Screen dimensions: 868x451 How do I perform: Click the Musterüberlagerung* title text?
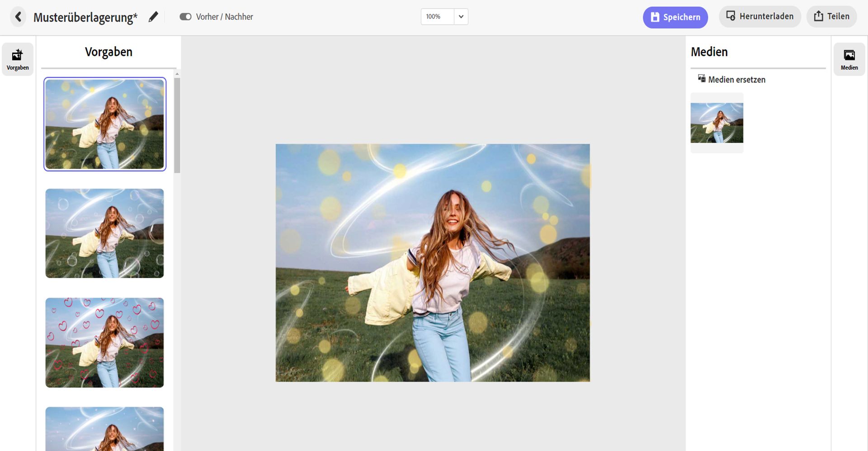[x=85, y=17]
